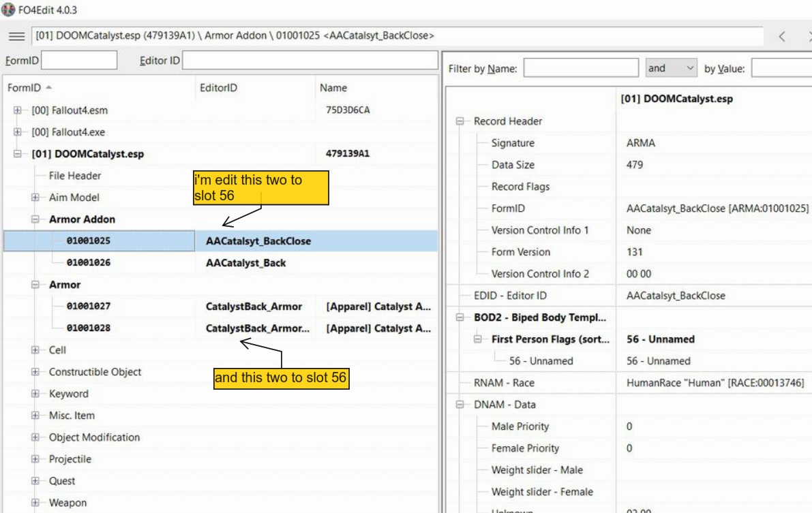This screenshot has width=812, height=513.
Task: Expand the Fallout4.exe node
Action: pos(17,132)
